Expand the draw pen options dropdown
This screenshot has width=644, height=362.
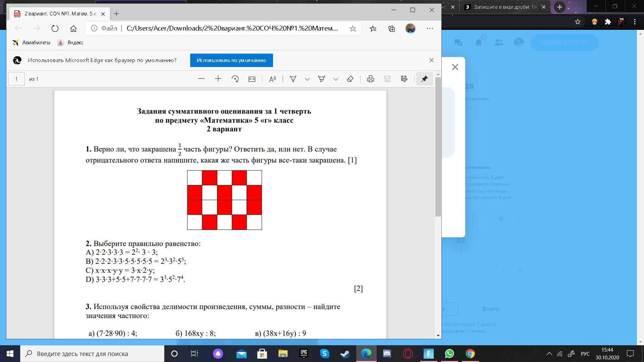point(307,79)
